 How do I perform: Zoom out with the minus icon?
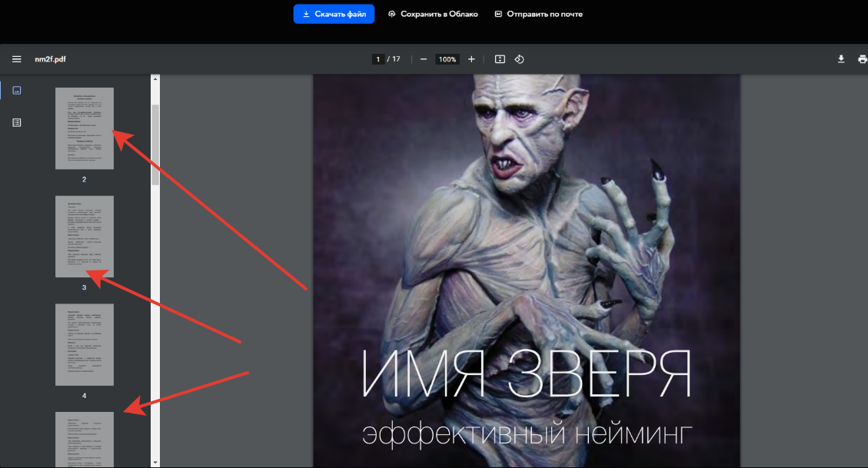pos(424,59)
